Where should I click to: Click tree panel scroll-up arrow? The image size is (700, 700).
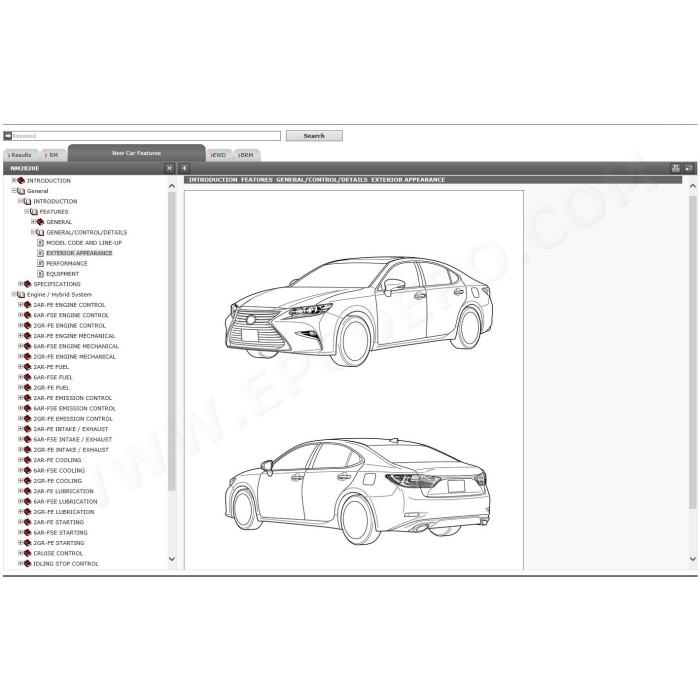pyautogui.click(x=172, y=186)
